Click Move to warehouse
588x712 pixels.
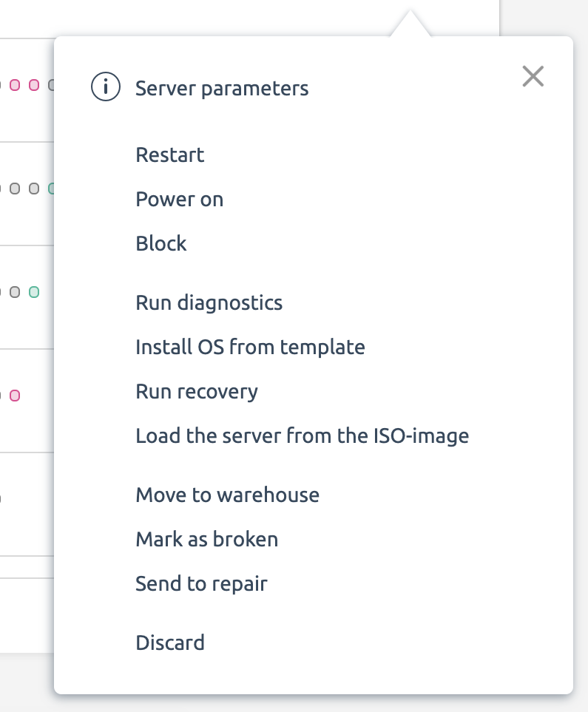227,495
